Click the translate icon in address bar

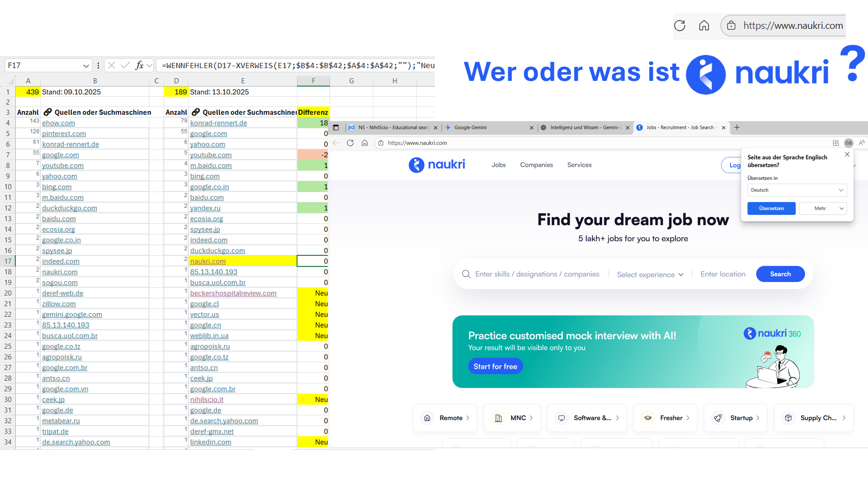[x=849, y=143]
